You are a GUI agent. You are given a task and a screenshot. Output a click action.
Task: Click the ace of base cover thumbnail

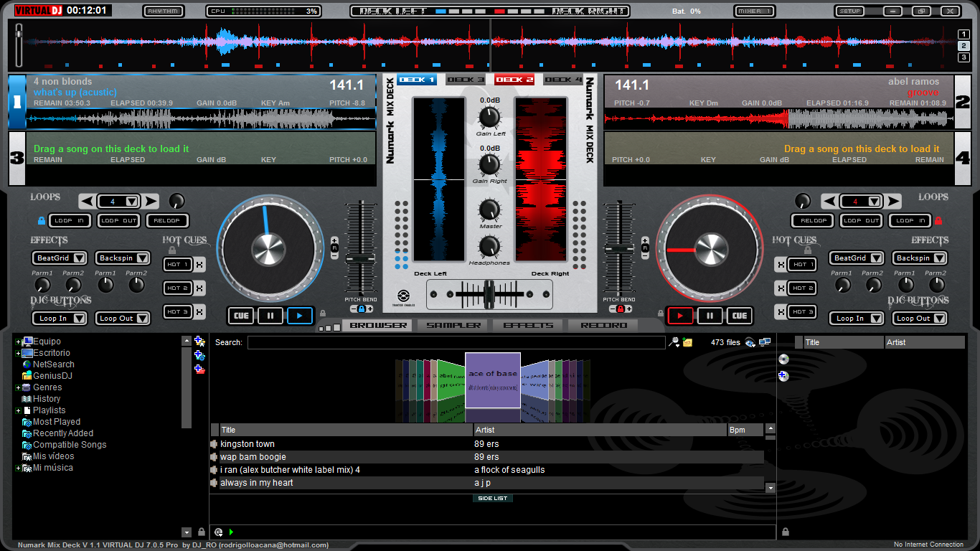[492, 380]
